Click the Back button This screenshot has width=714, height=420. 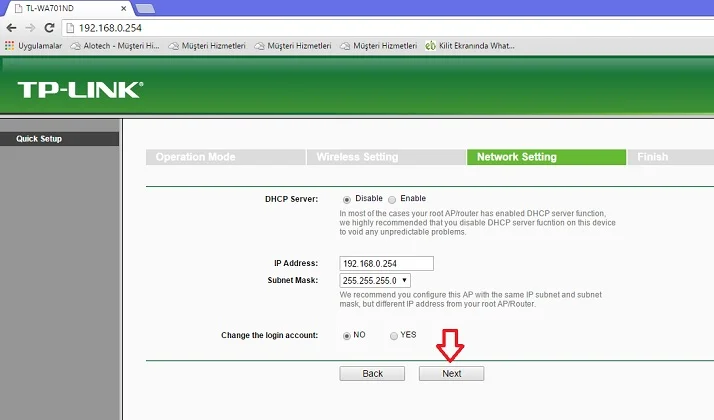tap(372, 373)
